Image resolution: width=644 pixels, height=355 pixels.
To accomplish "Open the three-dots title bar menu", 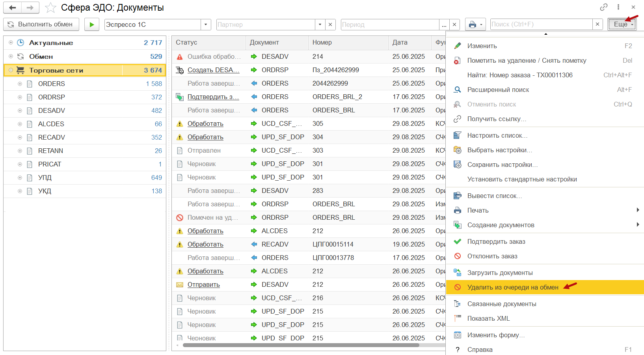I will point(618,7).
